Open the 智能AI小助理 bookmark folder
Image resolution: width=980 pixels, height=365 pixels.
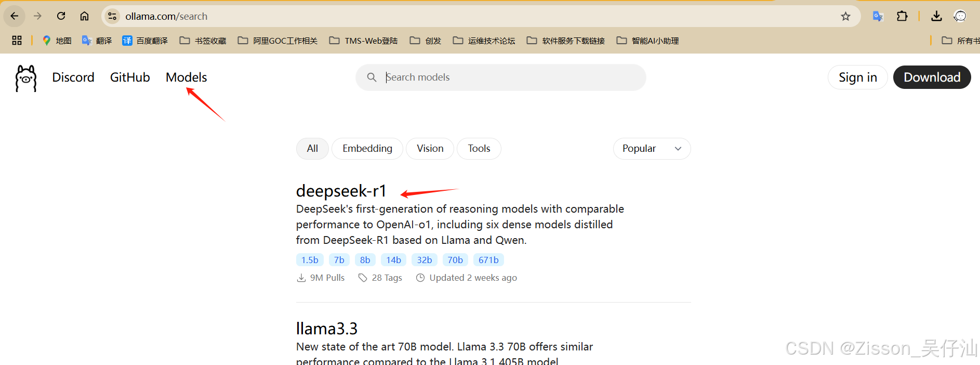pyautogui.click(x=648, y=41)
